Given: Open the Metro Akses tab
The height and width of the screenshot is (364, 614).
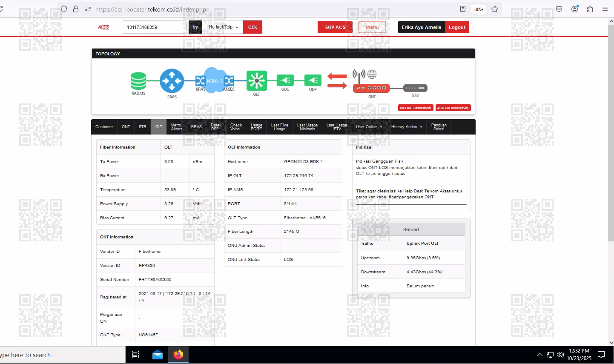Looking at the screenshot, I should (x=176, y=127).
